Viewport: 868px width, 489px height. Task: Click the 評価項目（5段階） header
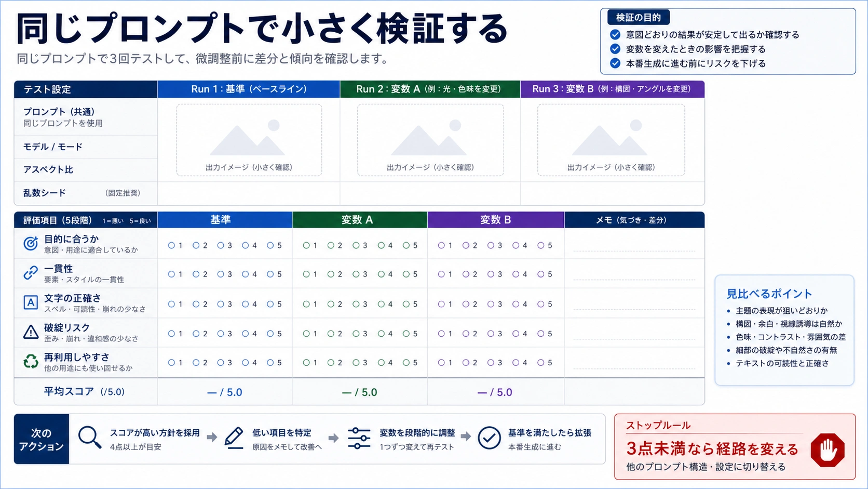click(x=86, y=220)
